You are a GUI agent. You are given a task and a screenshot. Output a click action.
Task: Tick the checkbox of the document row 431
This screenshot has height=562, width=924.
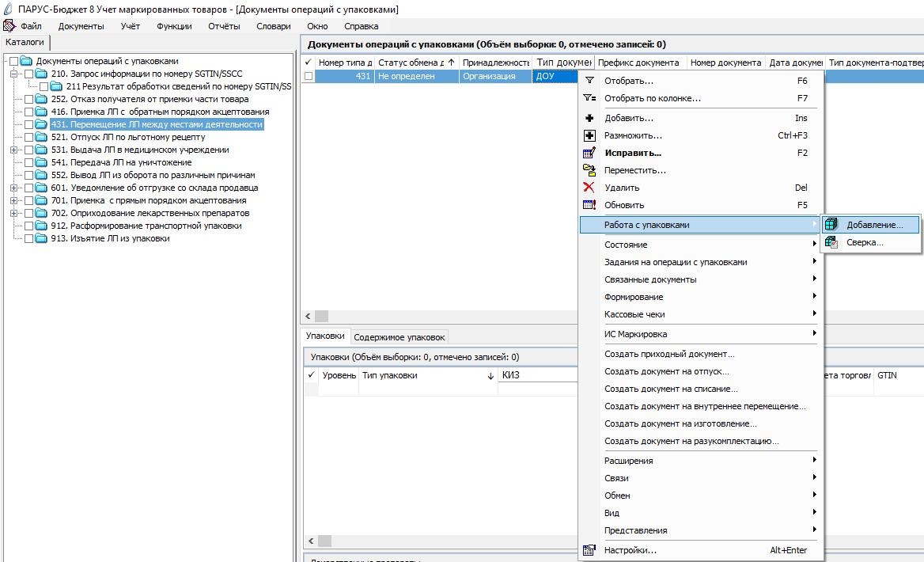click(309, 76)
